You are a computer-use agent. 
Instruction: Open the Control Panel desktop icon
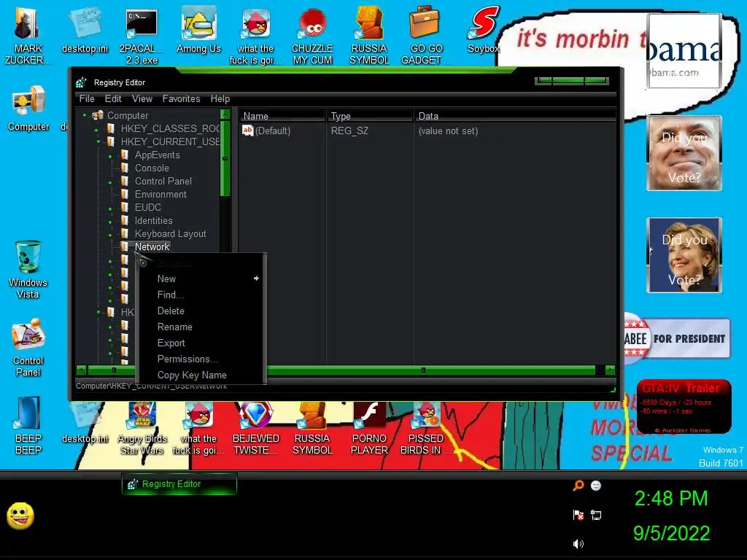(28, 348)
